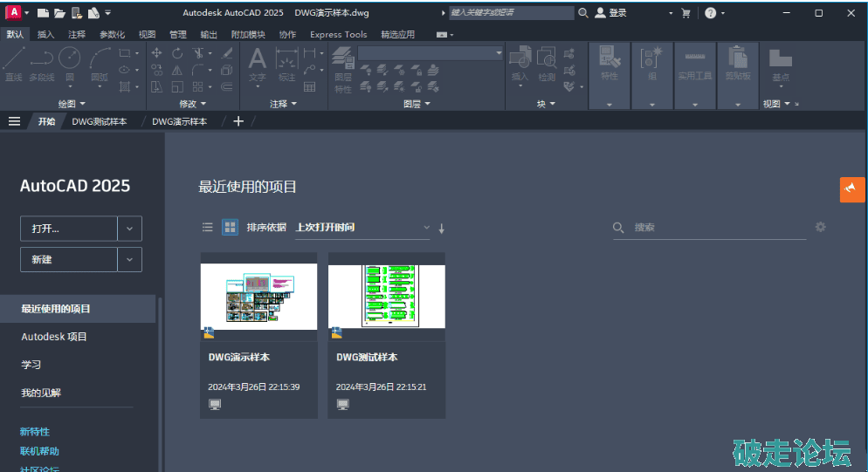The height and width of the screenshot is (472, 868).
Task: Open the 联机帮助 link
Action: 39,451
